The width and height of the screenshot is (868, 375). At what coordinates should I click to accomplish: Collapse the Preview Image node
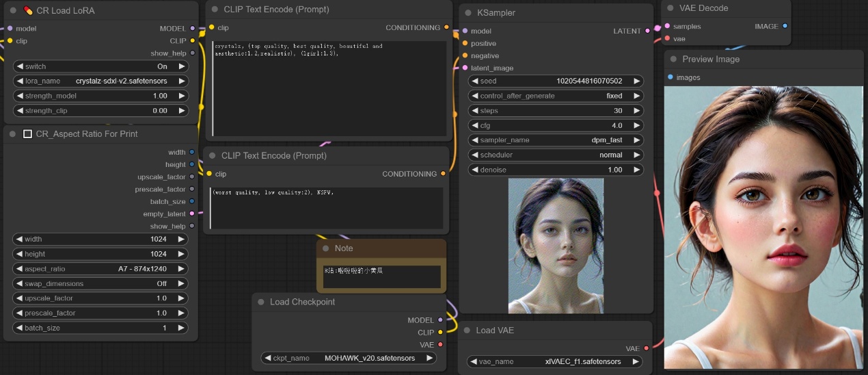click(674, 60)
